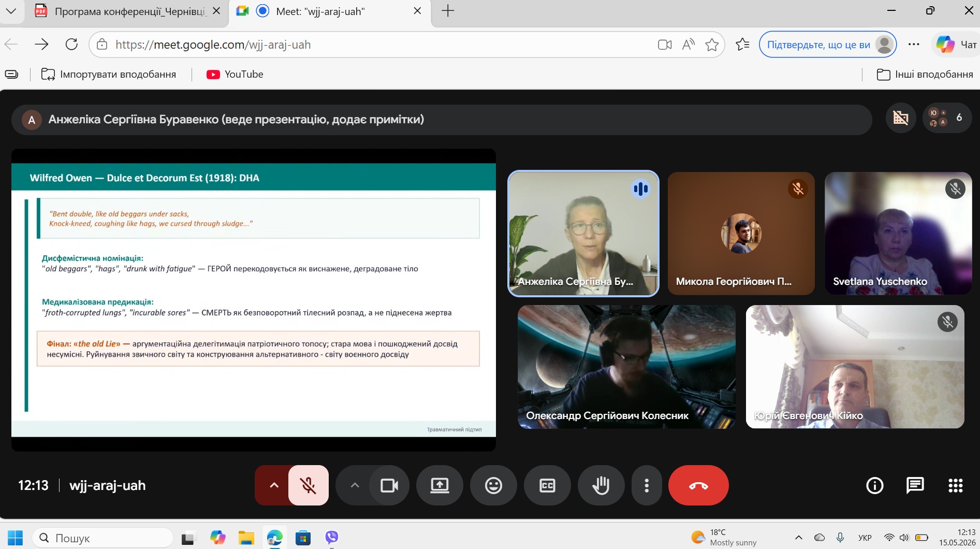The height and width of the screenshot is (549, 980).
Task: Show hidden system tray icons chevron
Action: pos(799,537)
